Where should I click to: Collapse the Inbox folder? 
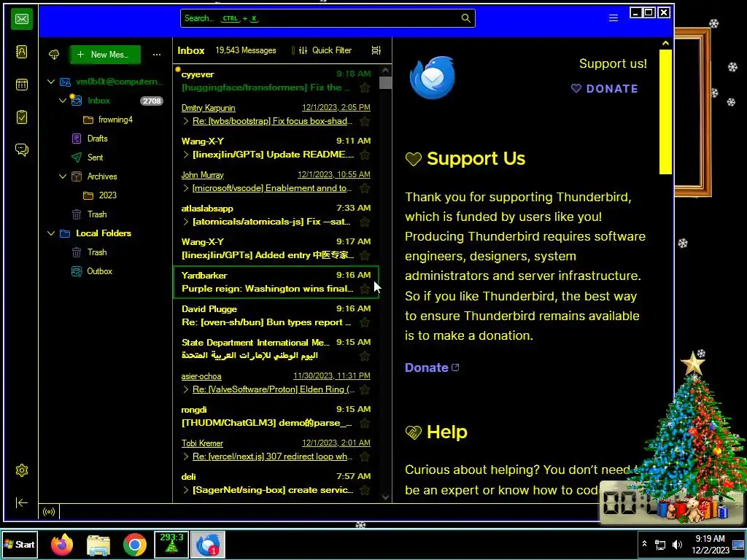(x=63, y=101)
